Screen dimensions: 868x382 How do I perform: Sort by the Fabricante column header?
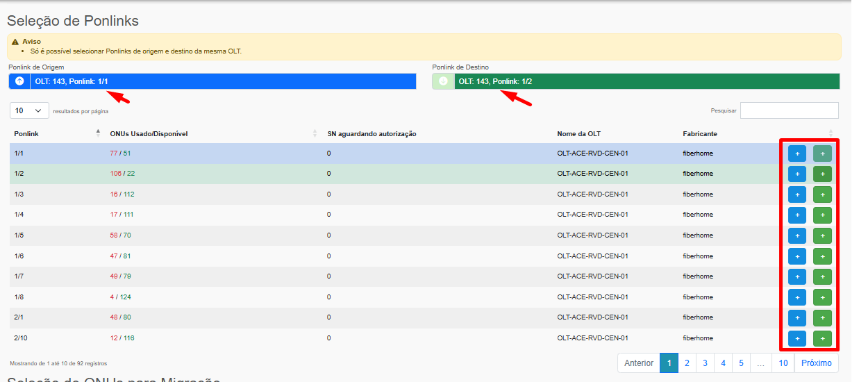click(x=700, y=133)
